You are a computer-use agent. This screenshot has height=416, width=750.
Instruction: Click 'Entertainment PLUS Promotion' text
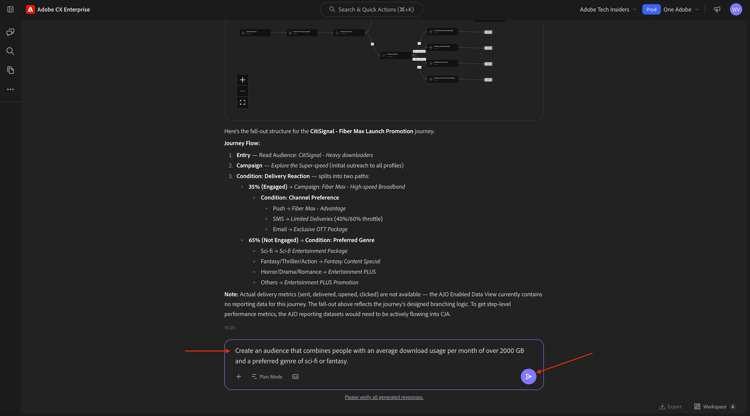pos(321,283)
